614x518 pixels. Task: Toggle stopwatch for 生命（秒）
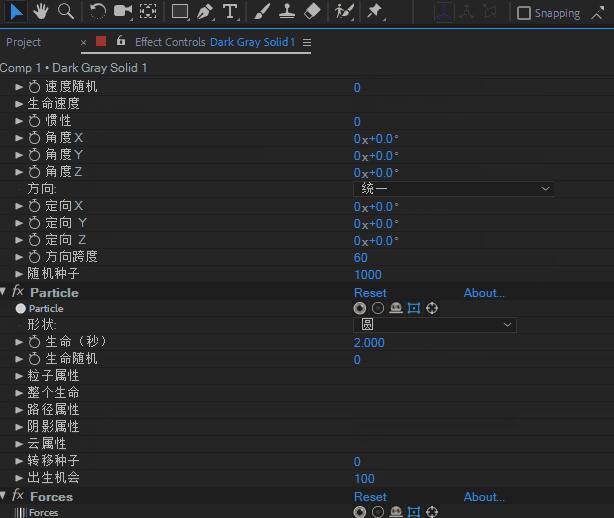(x=34, y=341)
